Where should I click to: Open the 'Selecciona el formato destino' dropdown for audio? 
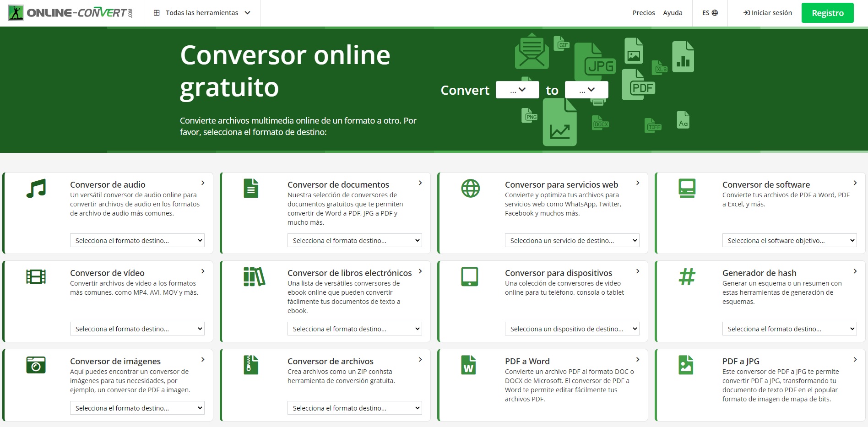pyautogui.click(x=137, y=240)
